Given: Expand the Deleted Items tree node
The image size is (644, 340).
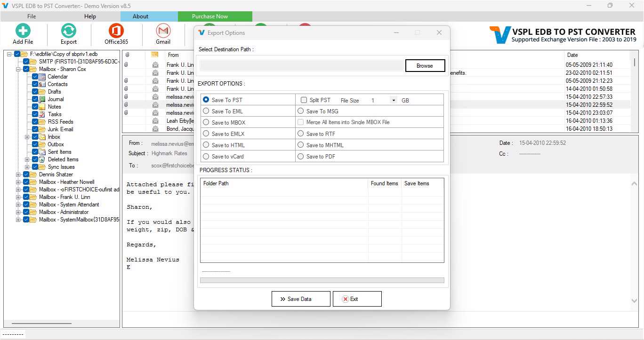Looking at the screenshot, I should [27, 159].
